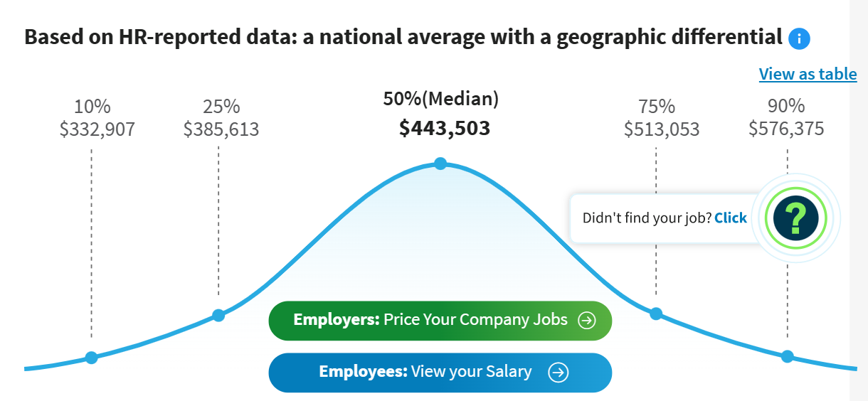Select the 90% percentile curve dot
The image size is (868, 401).
point(787,357)
